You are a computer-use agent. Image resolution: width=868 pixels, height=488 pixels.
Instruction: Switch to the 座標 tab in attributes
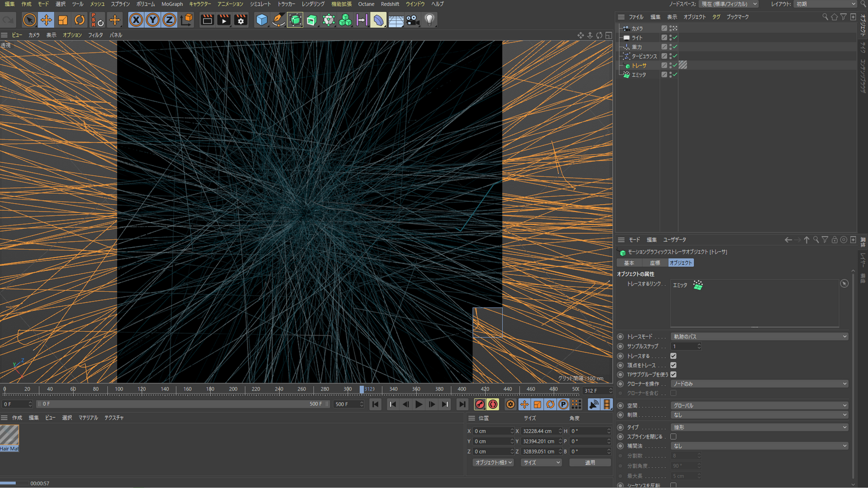(654, 263)
